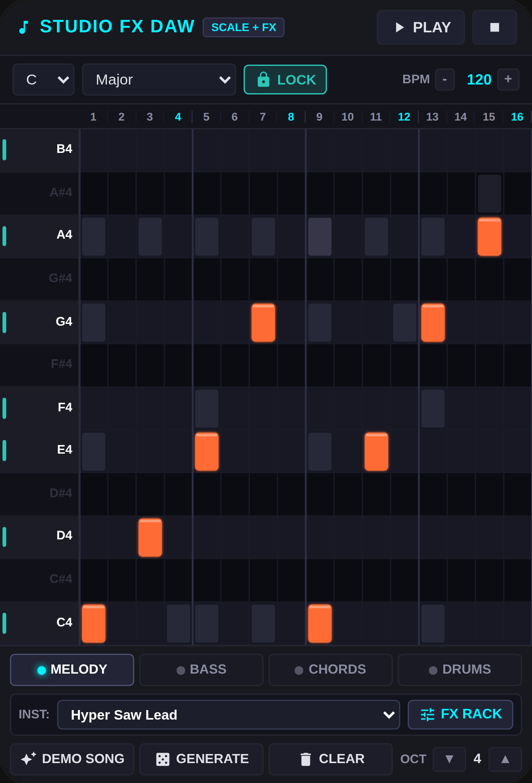The image size is (532, 783).
Task: Toggle off the E4 note at step 11
Action: 376,452
